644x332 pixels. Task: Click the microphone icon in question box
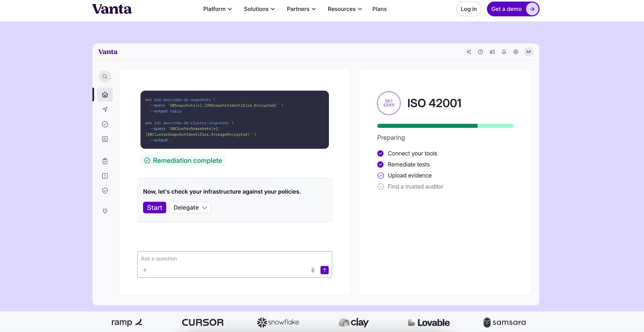(x=313, y=270)
